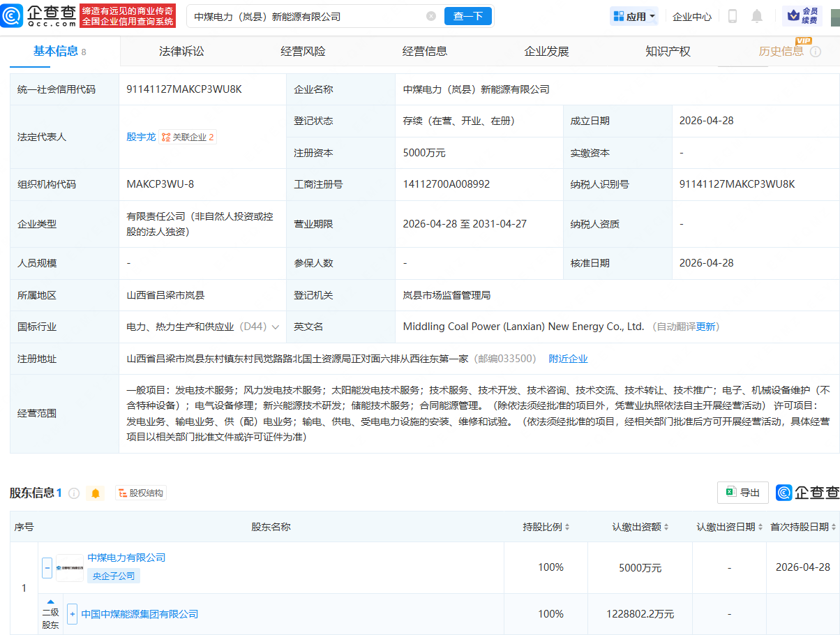Open the Qcc.com logo home link
Viewport: 840px width, 635px height.
[38, 15]
